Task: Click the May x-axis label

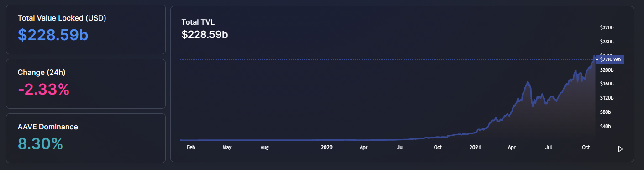Action: pyautogui.click(x=227, y=148)
